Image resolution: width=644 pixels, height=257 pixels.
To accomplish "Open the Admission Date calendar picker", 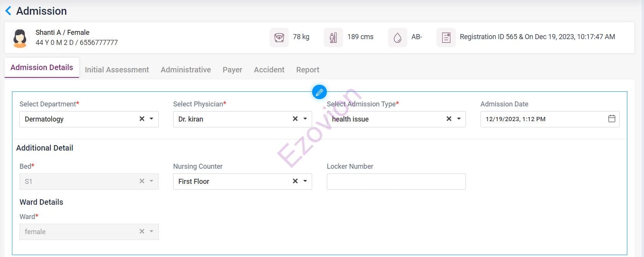I will [x=611, y=119].
